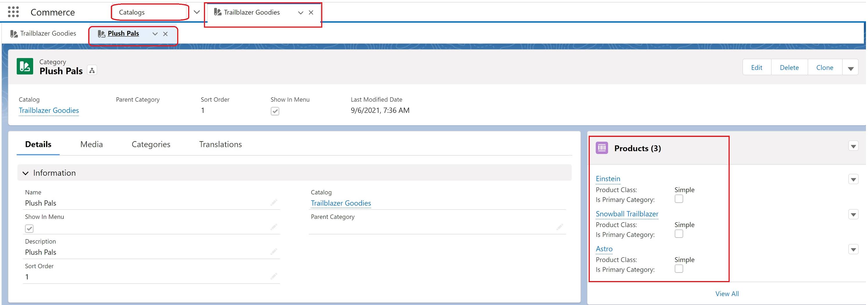868x305 pixels.
Task: Click the Description value Plush Pals
Action: pyautogui.click(x=40, y=252)
